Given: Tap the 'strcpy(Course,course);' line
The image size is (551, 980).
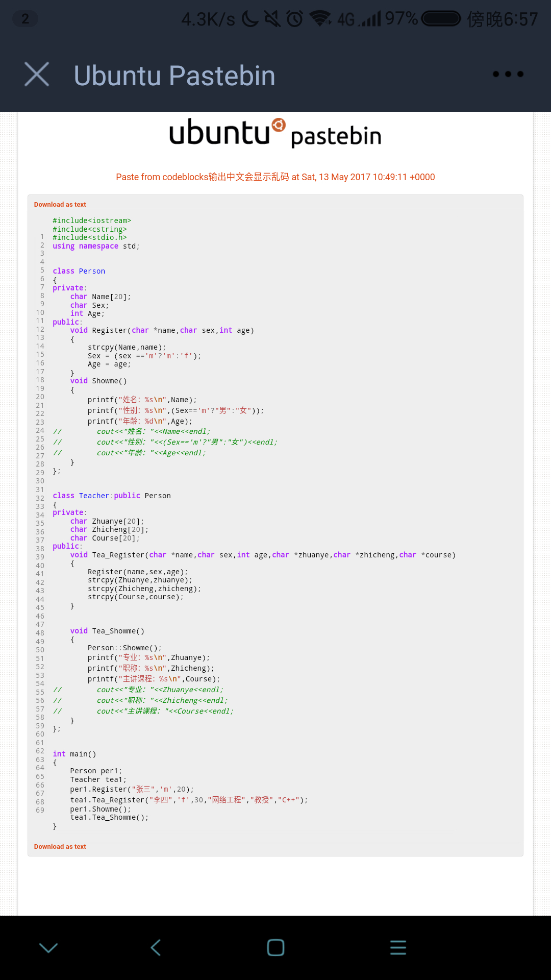Looking at the screenshot, I should tap(136, 597).
